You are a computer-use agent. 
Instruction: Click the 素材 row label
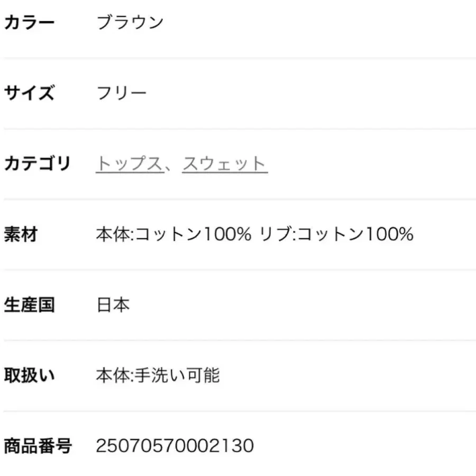click(21, 234)
